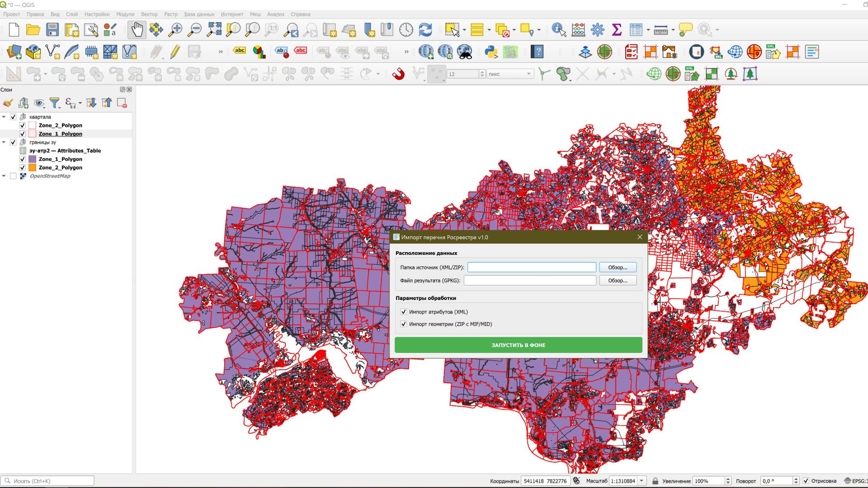Refresh the map canvas
Screen dimensions: 868x488
click(425, 30)
